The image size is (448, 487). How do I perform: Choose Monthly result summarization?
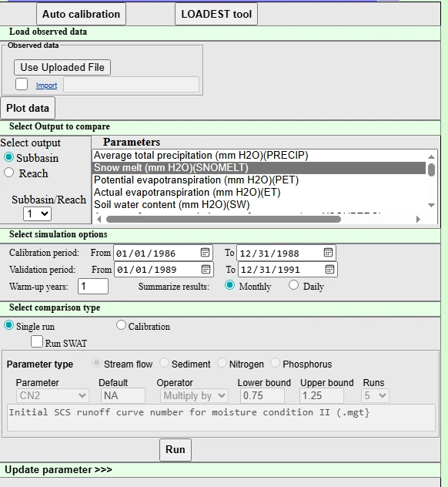[229, 285]
